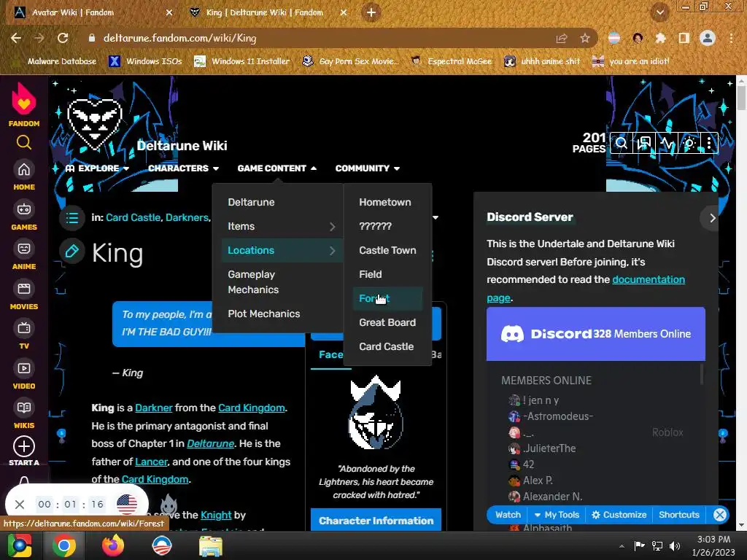
Task: Open Chrome profile avatar
Action: [708, 38]
